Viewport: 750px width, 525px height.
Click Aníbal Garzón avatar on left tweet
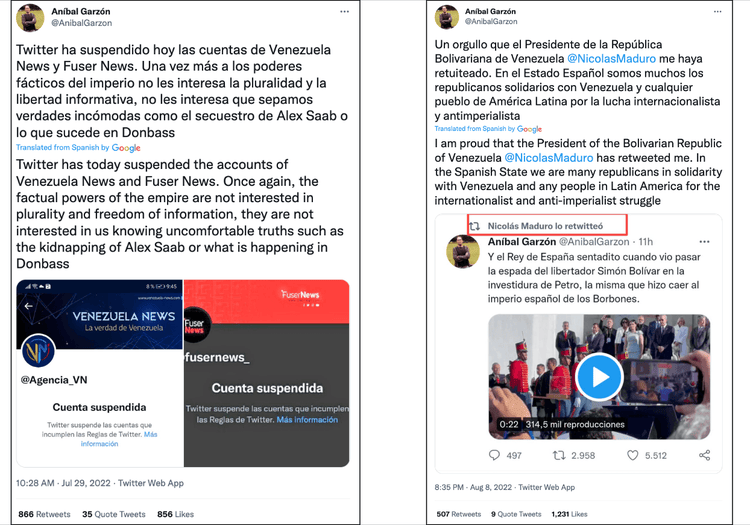click(x=30, y=18)
